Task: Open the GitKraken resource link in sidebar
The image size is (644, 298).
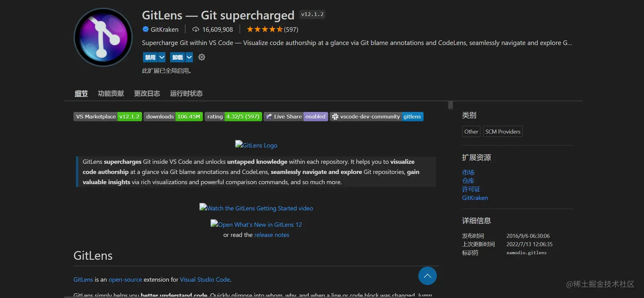Action: click(475, 198)
